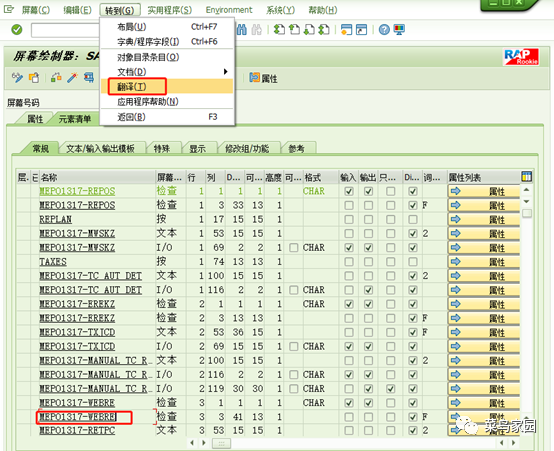Click the table scroll down arrow

(x=526, y=201)
